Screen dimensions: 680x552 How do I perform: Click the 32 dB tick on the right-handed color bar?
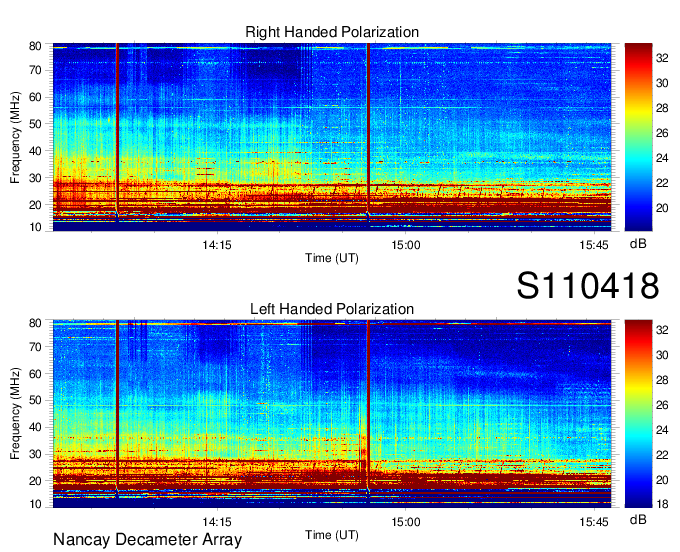coord(662,58)
